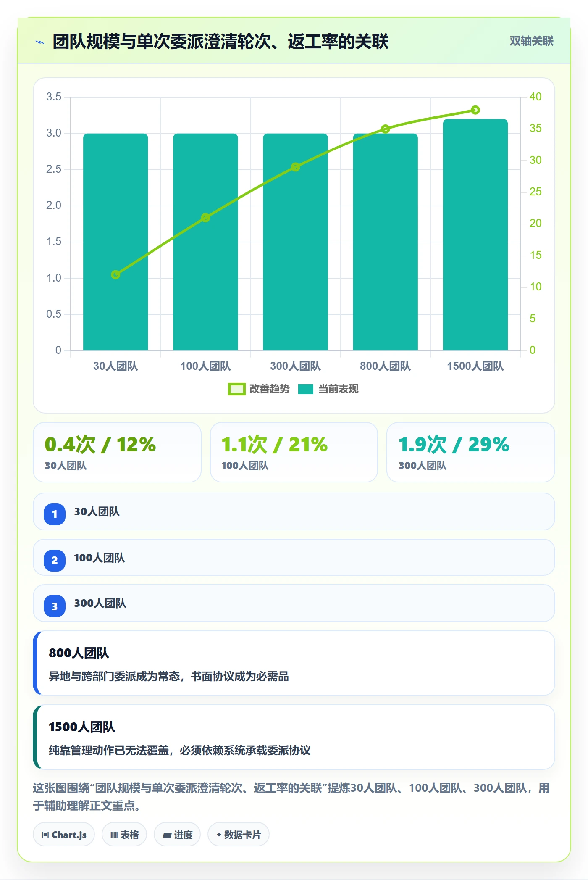Click the 800人团队 x-axis label
Image resolution: width=588 pixels, height=880 pixels.
coord(385,366)
